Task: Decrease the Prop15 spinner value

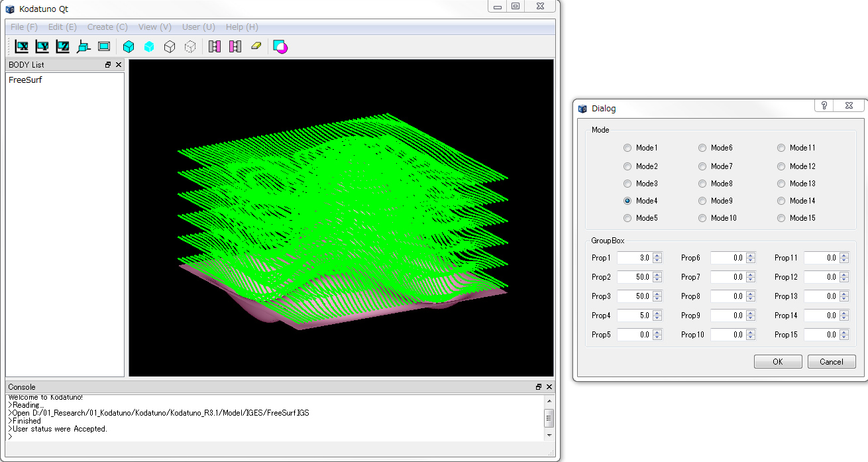Action: tap(843, 337)
